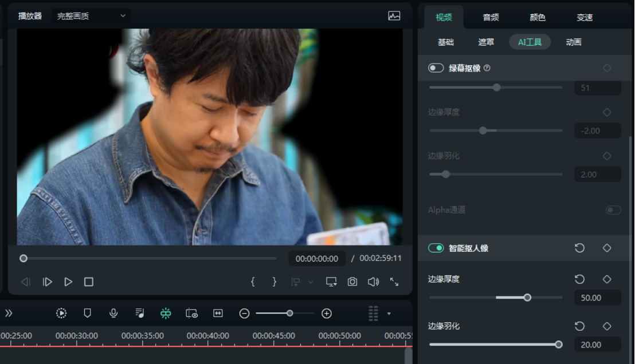Enter fullscreen preview mode
The height and width of the screenshot is (364, 635).
coord(393,282)
